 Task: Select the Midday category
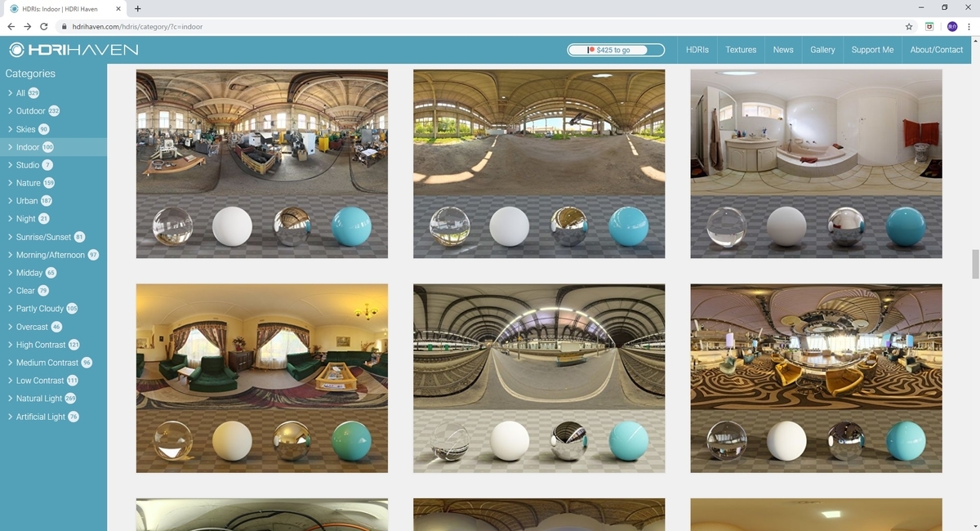pyautogui.click(x=53, y=273)
